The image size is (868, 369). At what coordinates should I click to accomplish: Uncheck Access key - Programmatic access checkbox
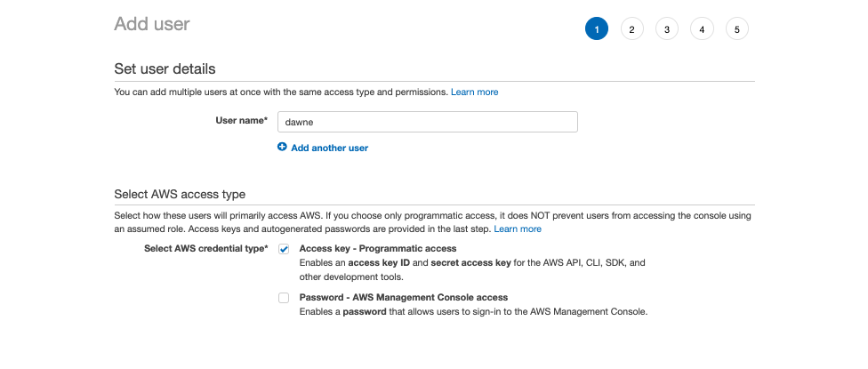[x=284, y=249]
